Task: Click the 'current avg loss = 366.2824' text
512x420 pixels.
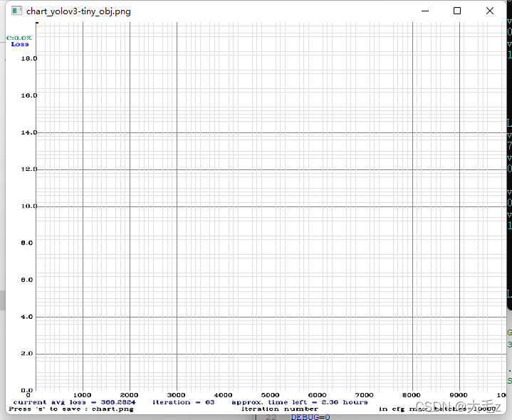Action: click(75, 402)
